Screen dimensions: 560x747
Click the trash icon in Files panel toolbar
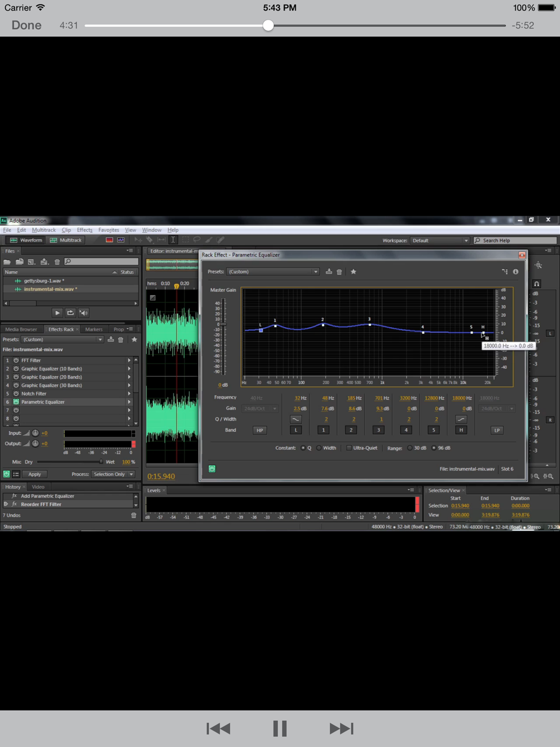pyautogui.click(x=57, y=262)
